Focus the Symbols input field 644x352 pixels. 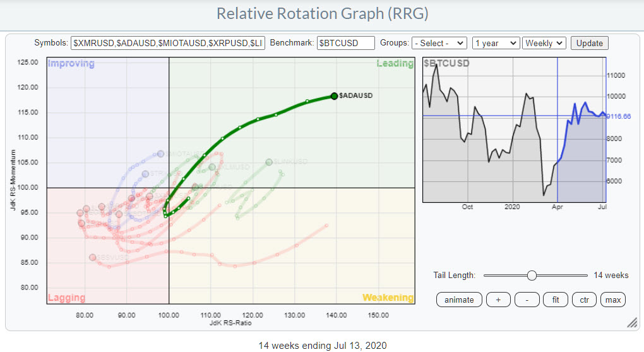(x=168, y=43)
